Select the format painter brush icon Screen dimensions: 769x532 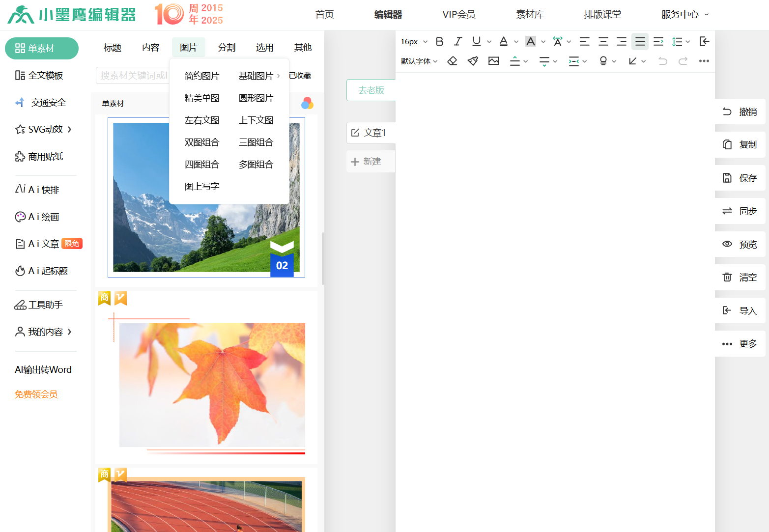point(473,61)
